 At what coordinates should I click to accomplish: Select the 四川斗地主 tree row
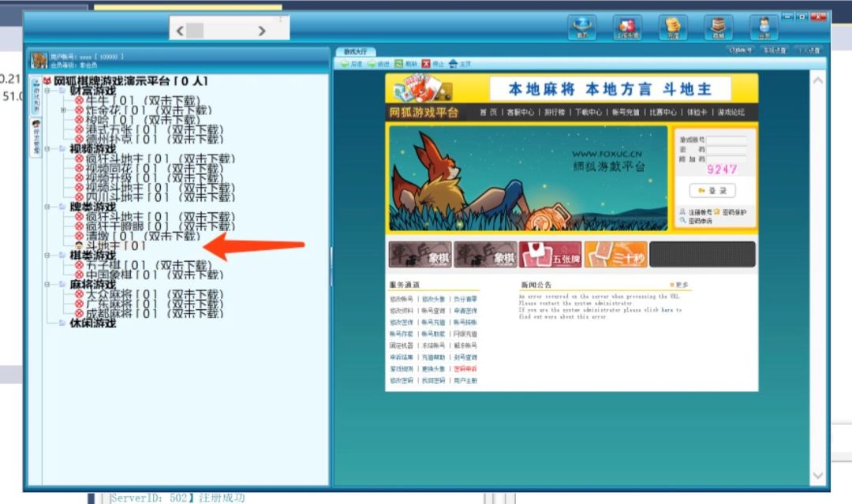point(155,197)
